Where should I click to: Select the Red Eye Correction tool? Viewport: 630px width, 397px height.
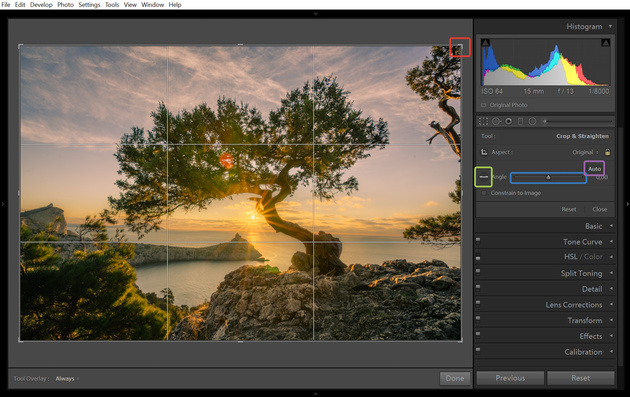click(x=509, y=121)
